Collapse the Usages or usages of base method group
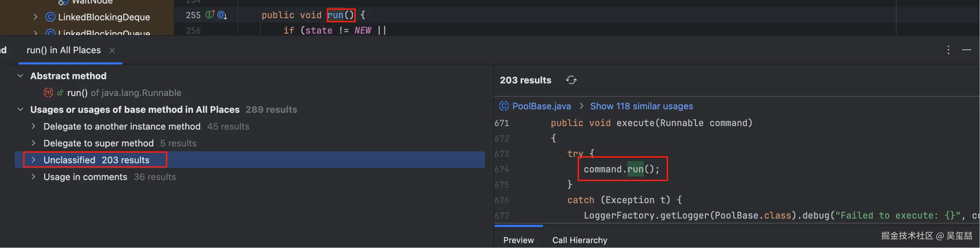The width and height of the screenshot is (980, 248). pyautogui.click(x=21, y=110)
